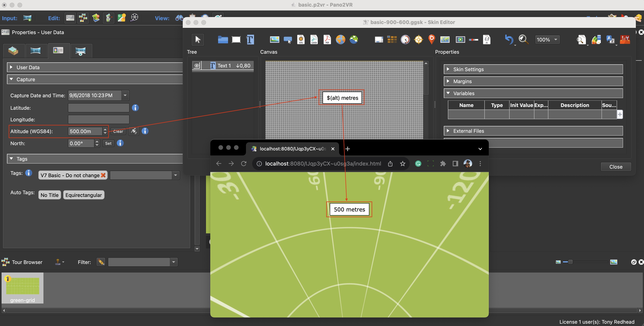Add a JS code element

click(486, 40)
